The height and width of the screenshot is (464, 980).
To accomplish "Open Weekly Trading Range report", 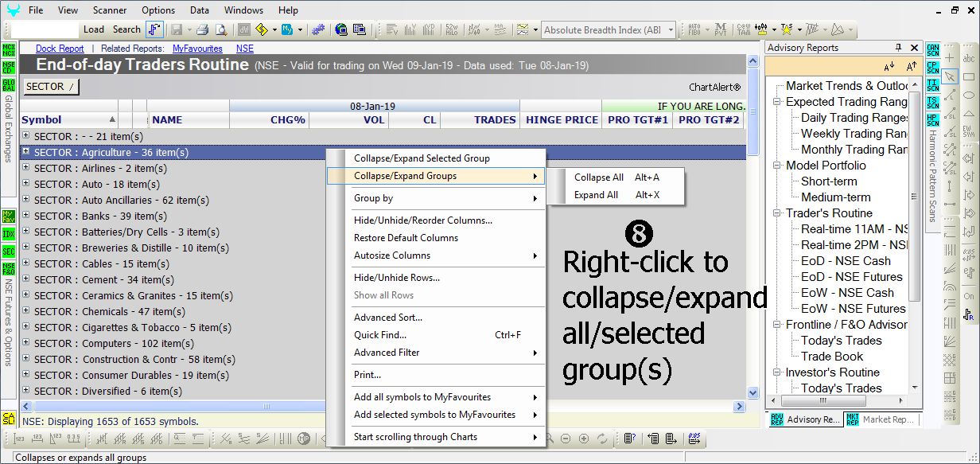I will pos(854,134).
